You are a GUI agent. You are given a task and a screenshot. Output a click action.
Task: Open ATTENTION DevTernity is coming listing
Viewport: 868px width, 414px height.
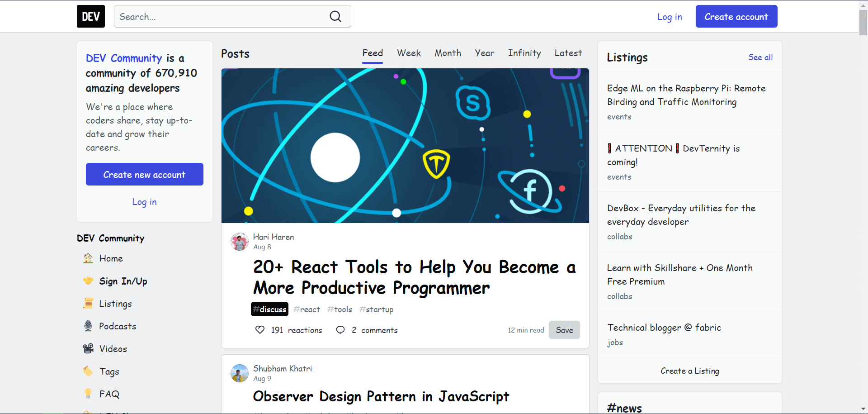(674, 155)
